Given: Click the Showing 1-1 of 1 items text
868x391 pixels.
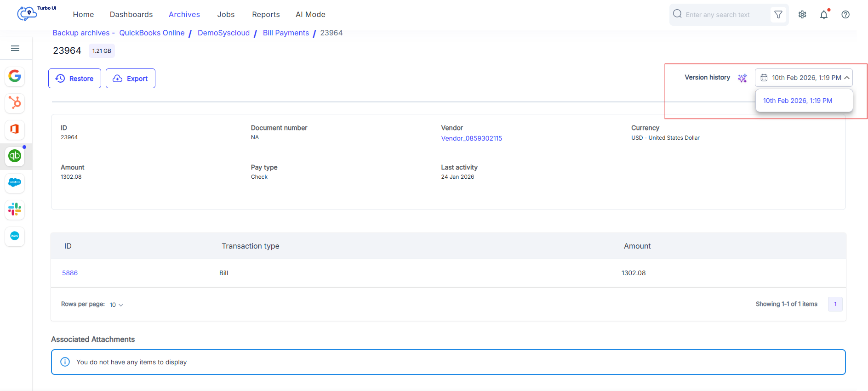Looking at the screenshot, I should (787, 304).
